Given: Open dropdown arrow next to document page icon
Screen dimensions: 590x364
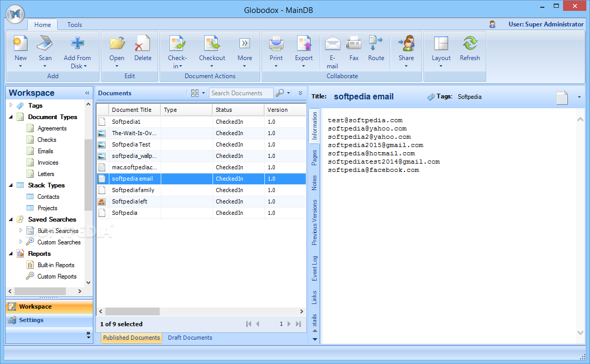Looking at the screenshot, I should click(x=579, y=97).
